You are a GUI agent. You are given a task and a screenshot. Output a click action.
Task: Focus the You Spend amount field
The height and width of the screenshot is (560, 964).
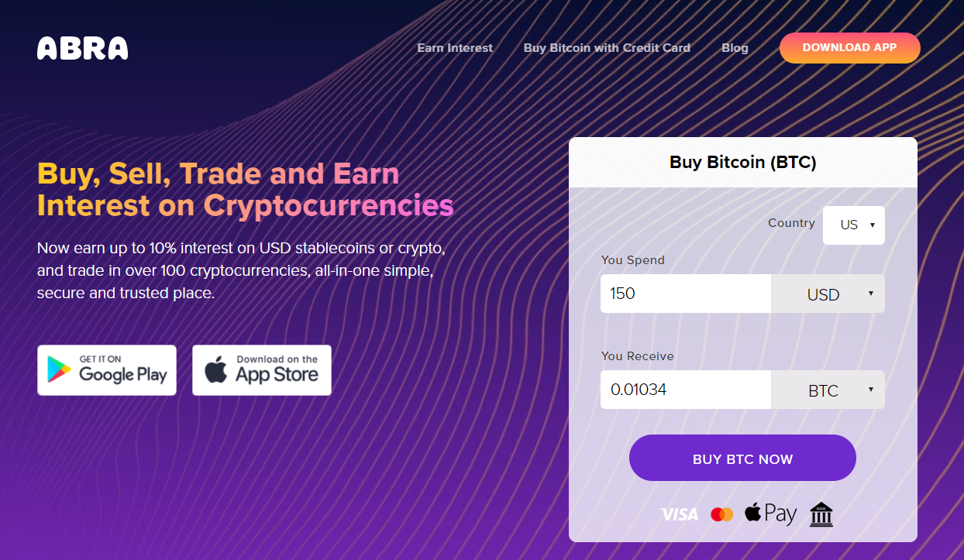(686, 294)
